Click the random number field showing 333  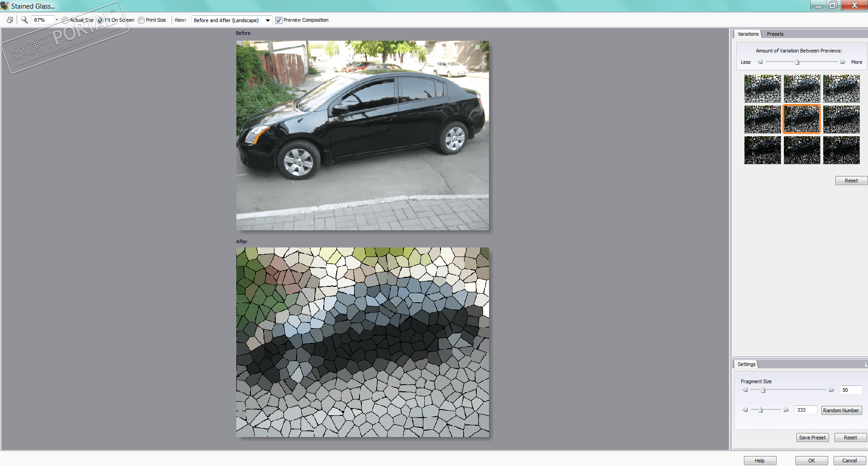point(806,410)
